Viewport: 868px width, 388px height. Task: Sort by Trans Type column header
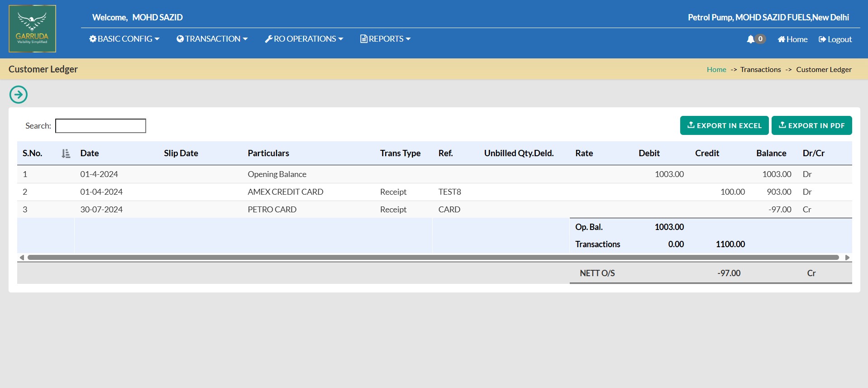pyautogui.click(x=400, y=153)
